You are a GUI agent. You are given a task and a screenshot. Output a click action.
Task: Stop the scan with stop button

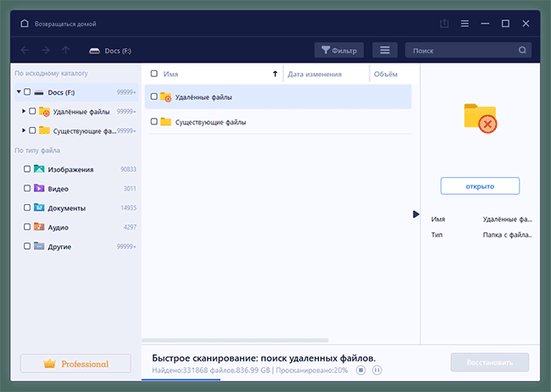[x=360, y=370]
